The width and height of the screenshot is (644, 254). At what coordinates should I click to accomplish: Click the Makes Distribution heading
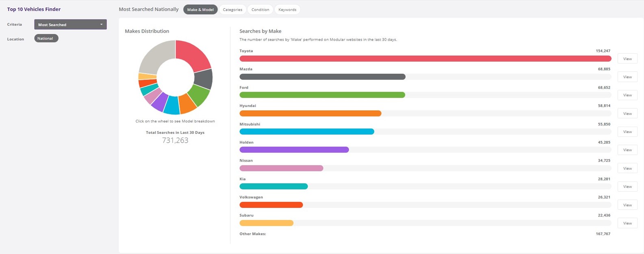pyautogui.click(x=147, y=31)
